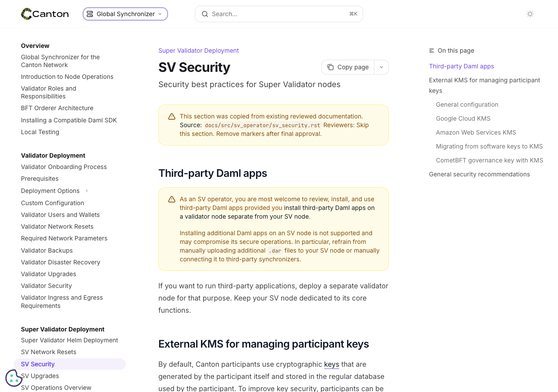This screenshot has width=558, height=392.
Task: Select SV Security in the sidebar
Action: point(70,364)
